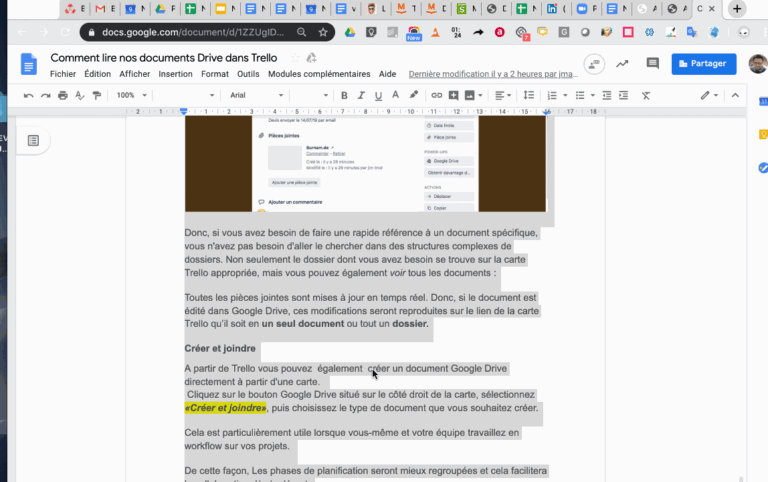
Task: Open the Dernière modification history link
Action: (493, 74)
